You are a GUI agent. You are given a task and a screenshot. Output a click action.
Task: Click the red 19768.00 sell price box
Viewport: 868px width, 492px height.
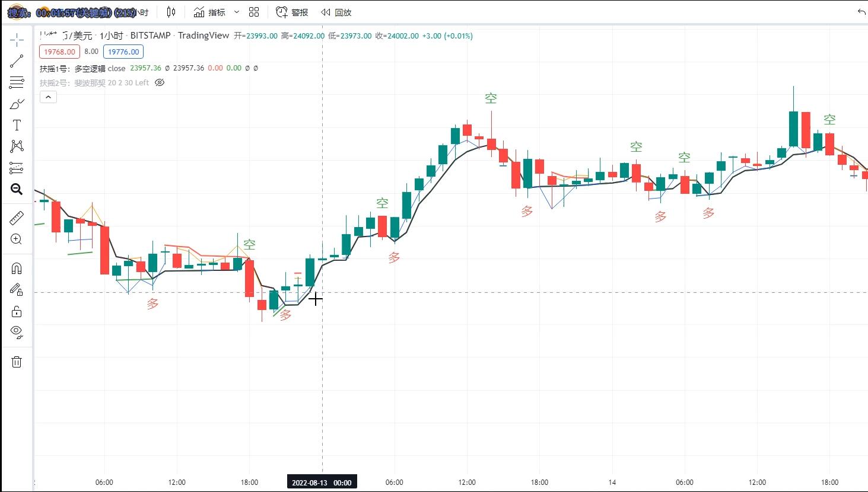59,52
